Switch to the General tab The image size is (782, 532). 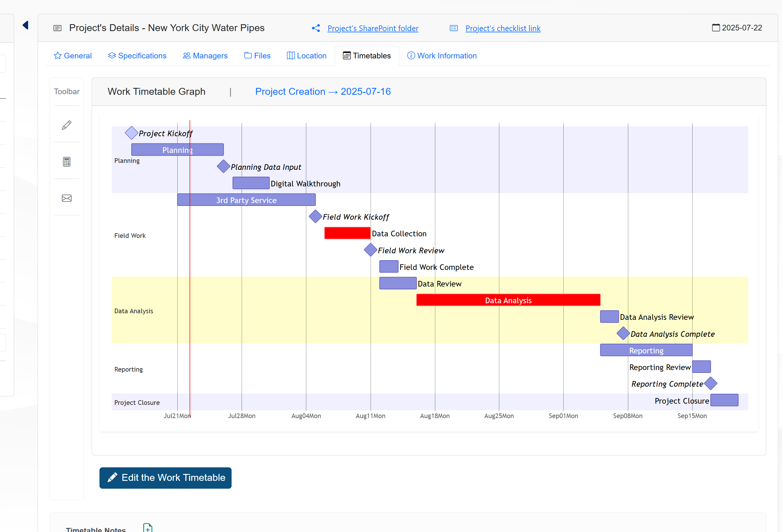tap(73, 56)
